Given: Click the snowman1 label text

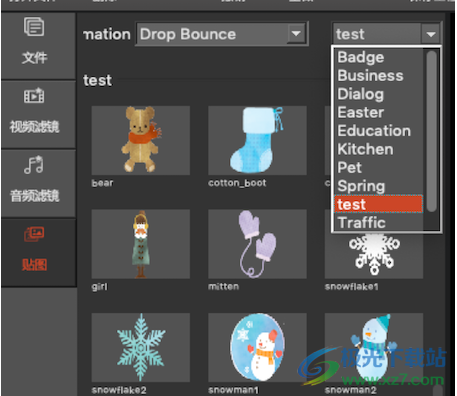Looking at the screenshot, I should (x=233, y=390).
